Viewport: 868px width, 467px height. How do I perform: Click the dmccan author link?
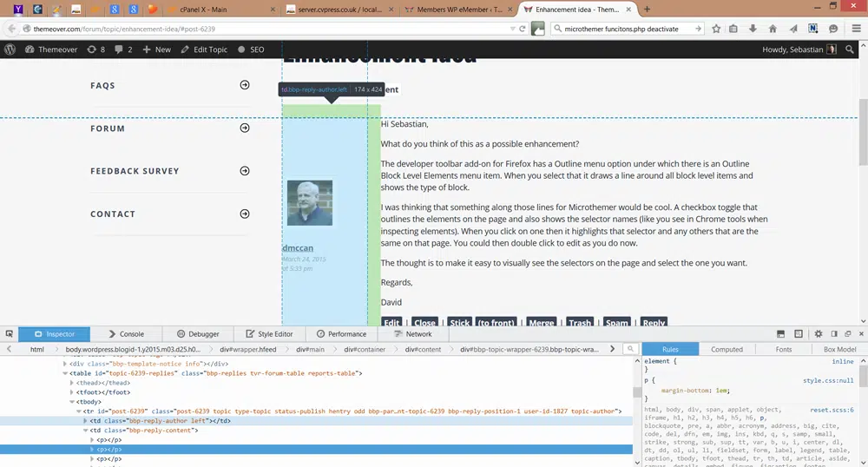tap(297, 248)
